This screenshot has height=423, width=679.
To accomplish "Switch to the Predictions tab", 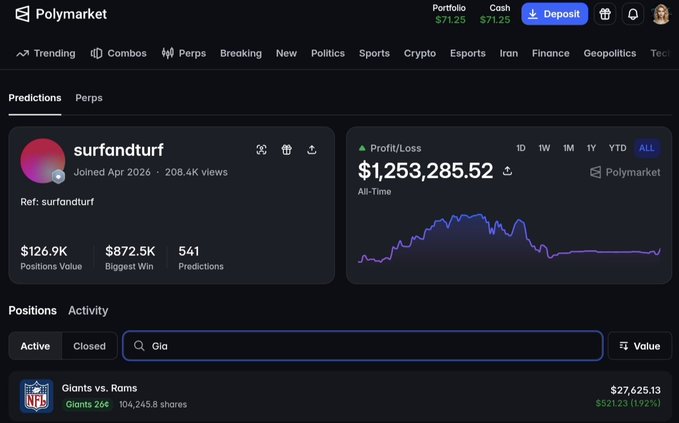I will (x=35, y=98).
